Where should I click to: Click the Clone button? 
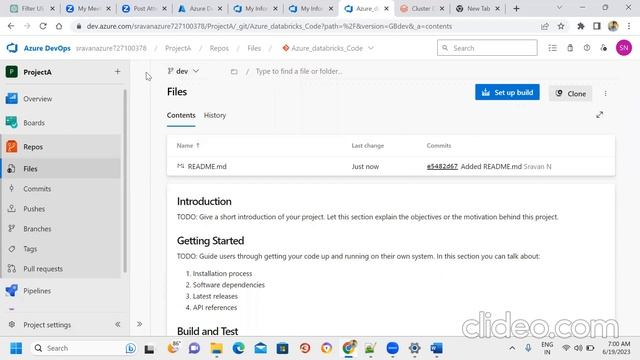[571, 93]
